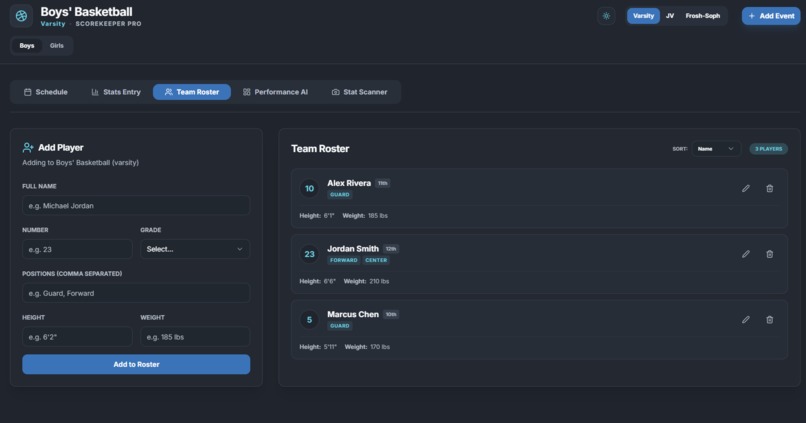
Task: Click Alex Rivera's GUARD position tag
Action: 340,195
